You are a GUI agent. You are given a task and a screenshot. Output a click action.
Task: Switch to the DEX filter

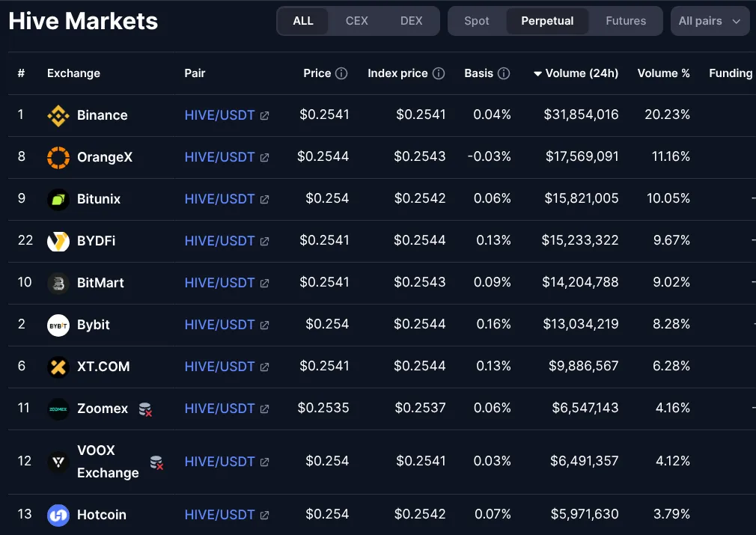pos(411,21)
